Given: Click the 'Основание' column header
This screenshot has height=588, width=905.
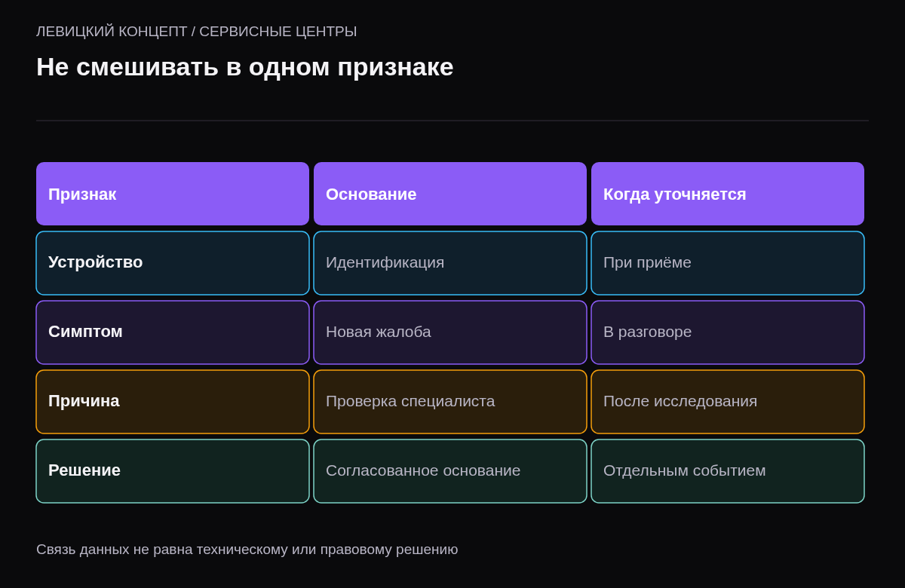Looking at the screenshot, I should tap(450, 194).
